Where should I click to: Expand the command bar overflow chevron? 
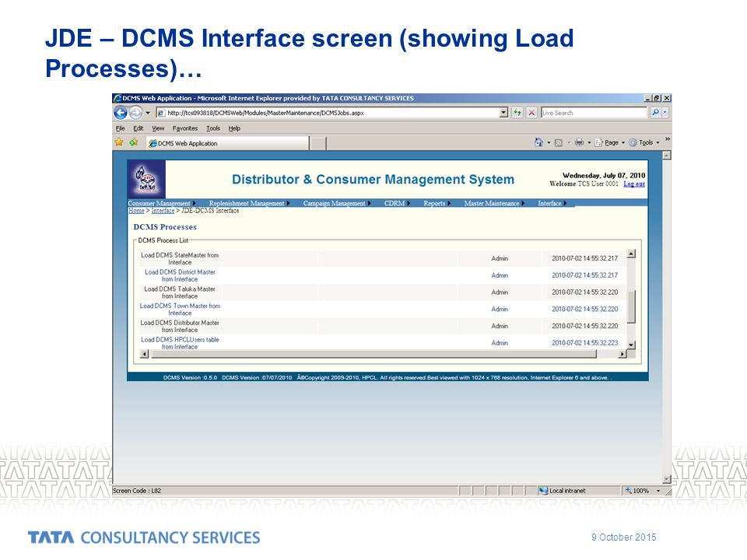pyautogui.click(x=668, y=139)
